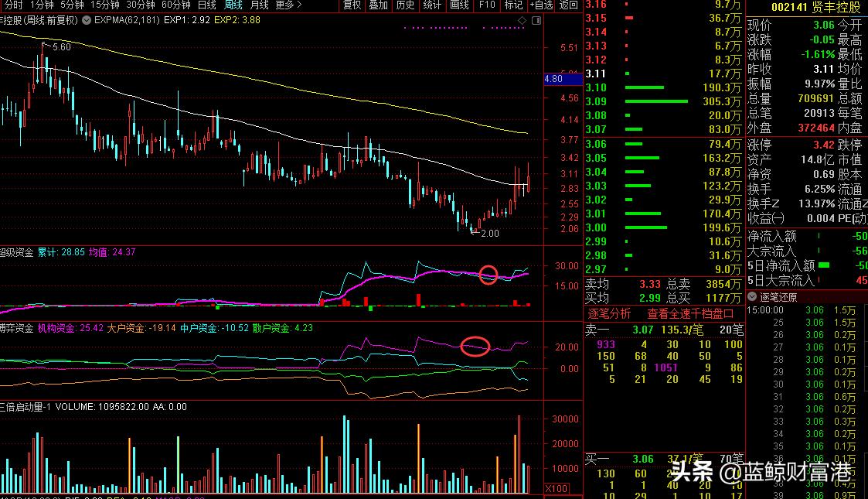Screen dimensions: 868x499
Task: Click the 叠加 overlay button
Action: click(378, 5)
